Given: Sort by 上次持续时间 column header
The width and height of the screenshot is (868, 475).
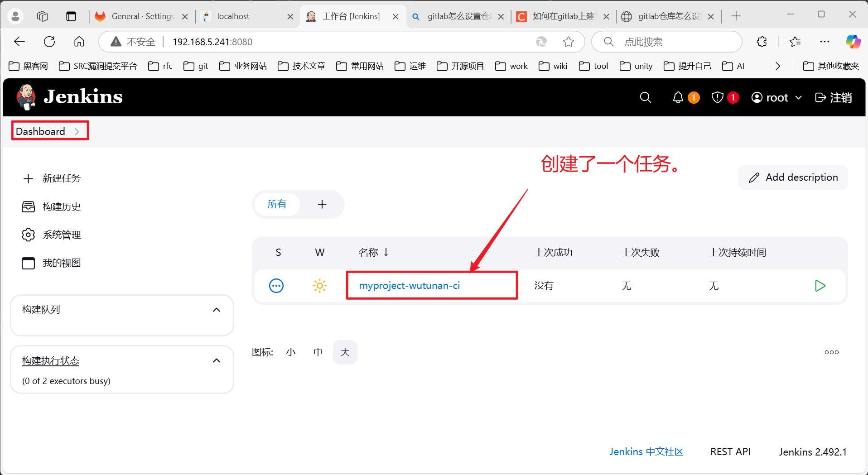Looking at the screenshot, I should (x=738, y=253).
